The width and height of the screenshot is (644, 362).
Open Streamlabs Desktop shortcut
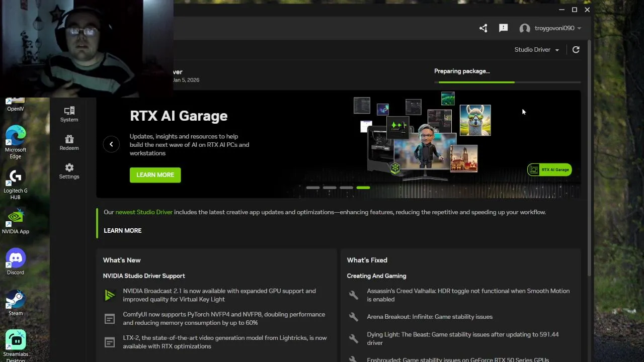coord(16,346)
